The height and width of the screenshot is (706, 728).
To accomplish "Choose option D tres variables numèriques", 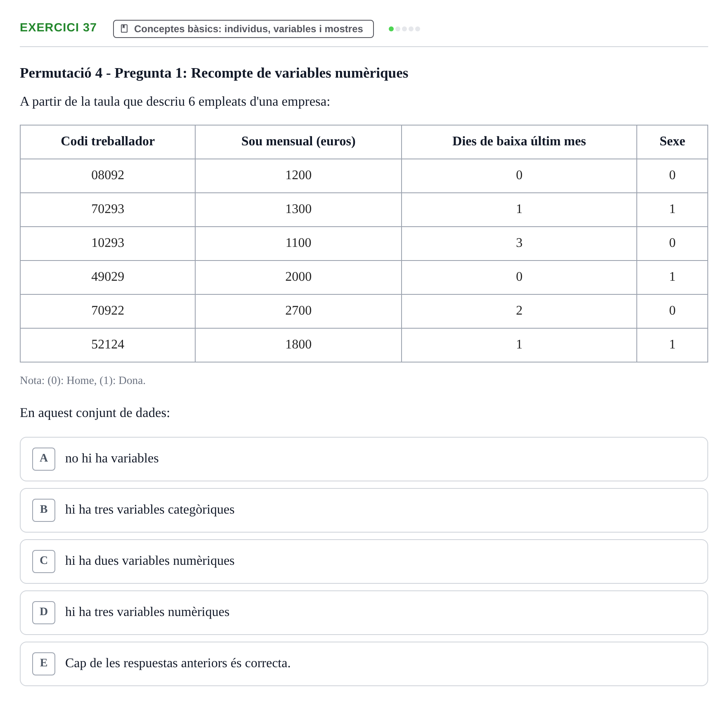I will pos(364,613).
